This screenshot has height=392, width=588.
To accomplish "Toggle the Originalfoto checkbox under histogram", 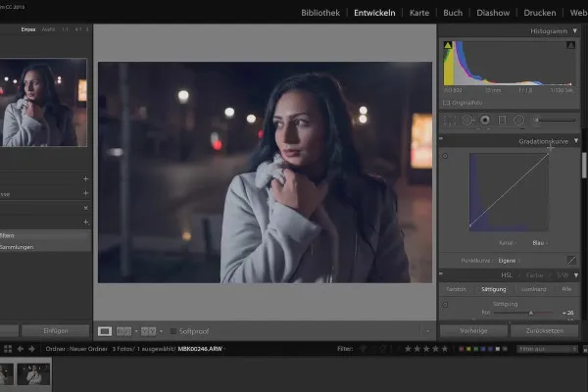I will pos(447,102).
